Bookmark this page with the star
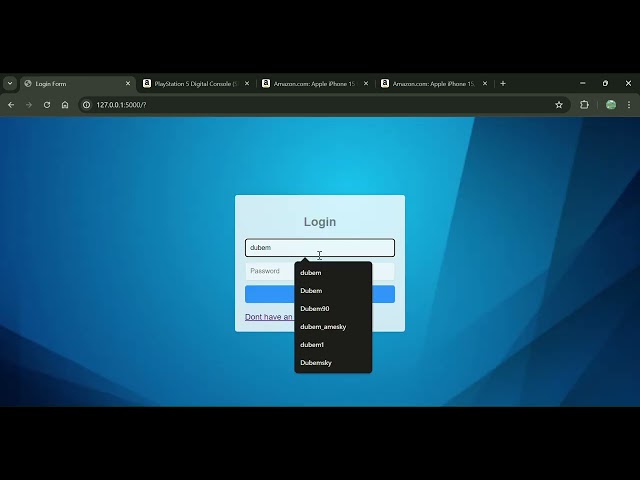This screenshot has width=640, height=480. 559,105
